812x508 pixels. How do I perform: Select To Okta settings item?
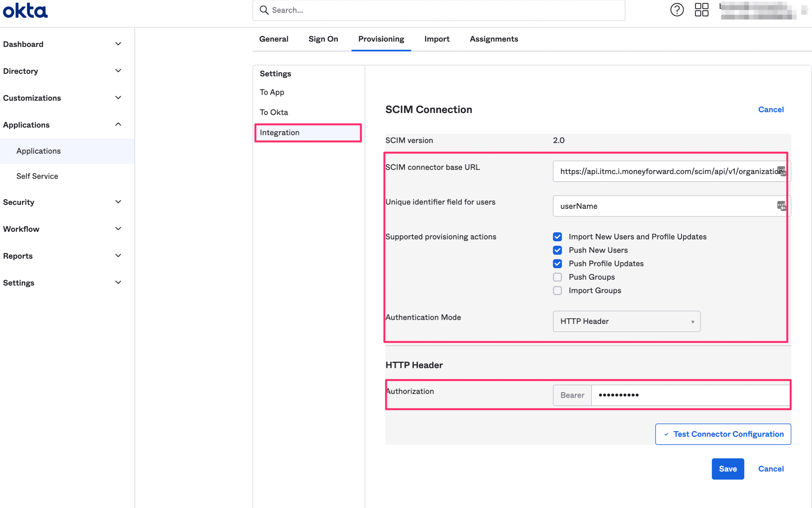(274, 112)
